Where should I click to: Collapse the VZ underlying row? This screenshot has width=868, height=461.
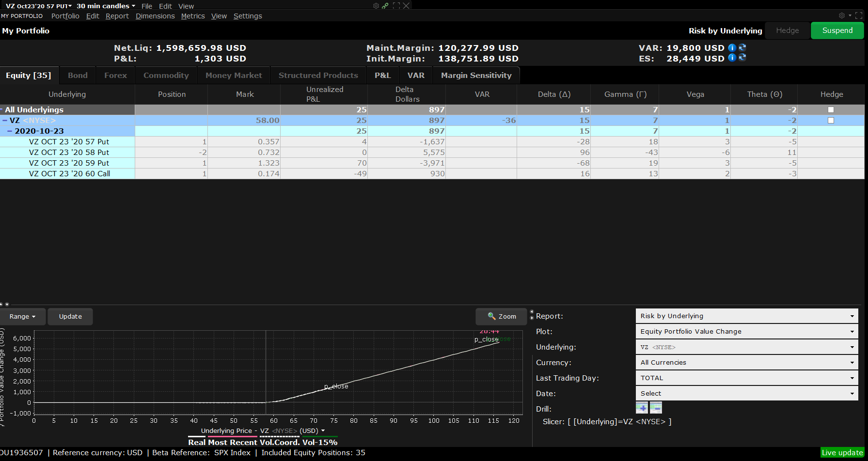click(5, 121)
